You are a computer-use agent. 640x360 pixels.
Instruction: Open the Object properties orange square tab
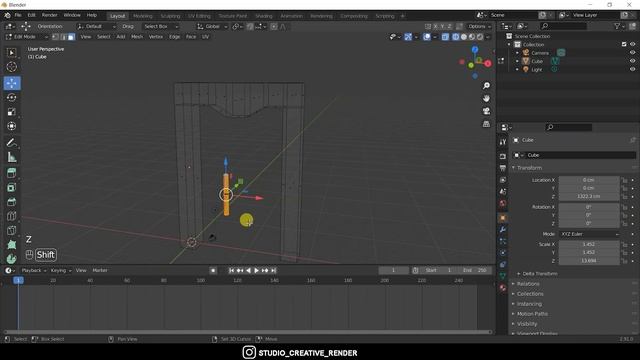(x=503, y=218)
